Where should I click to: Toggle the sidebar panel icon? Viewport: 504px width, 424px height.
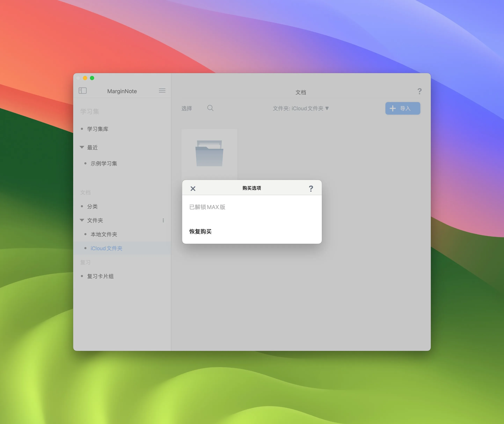(83, 91)
